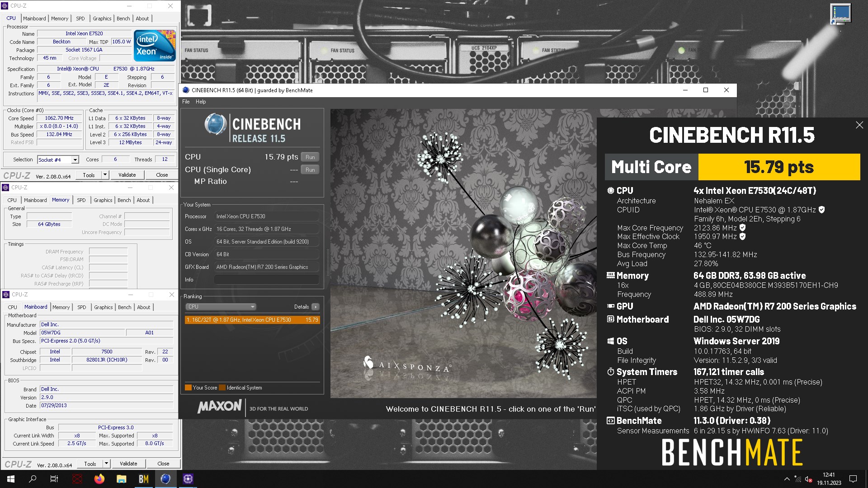Image resolution: width=868 pixels, height=488 pixels.
Task: Click Close in top CPU-Z window
Action: [162, 175]
